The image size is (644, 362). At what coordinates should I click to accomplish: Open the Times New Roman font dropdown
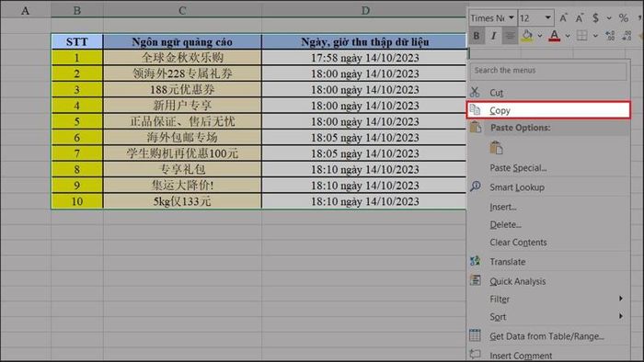(512, 18)
